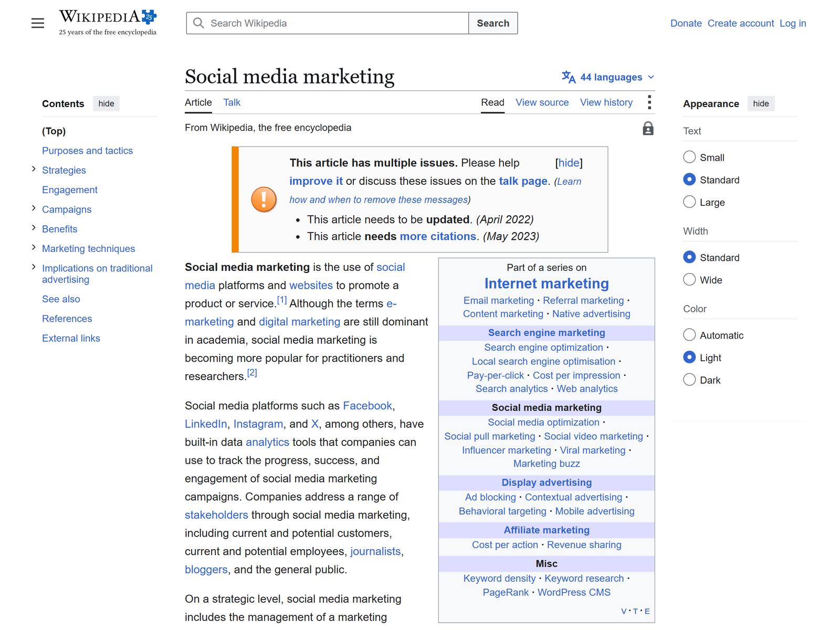Click the search magnifier icon
Viewport: 840px width, 630px height.
(x=198, y=23)
